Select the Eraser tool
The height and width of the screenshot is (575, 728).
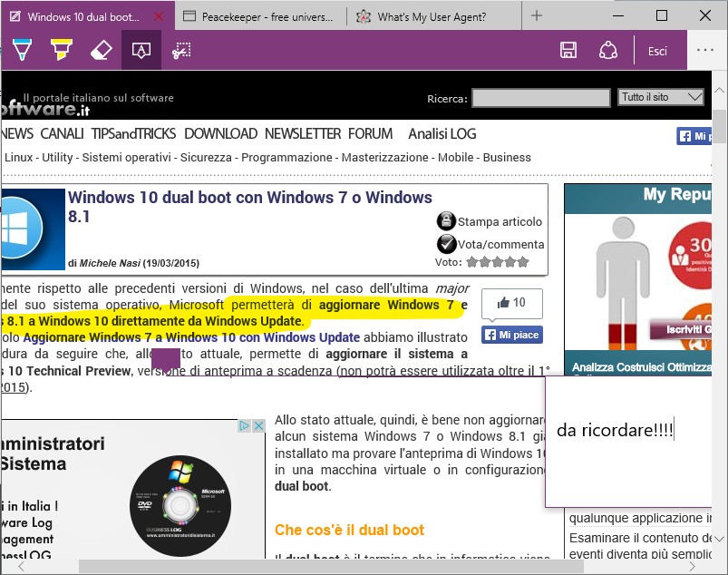coord(102,50)
